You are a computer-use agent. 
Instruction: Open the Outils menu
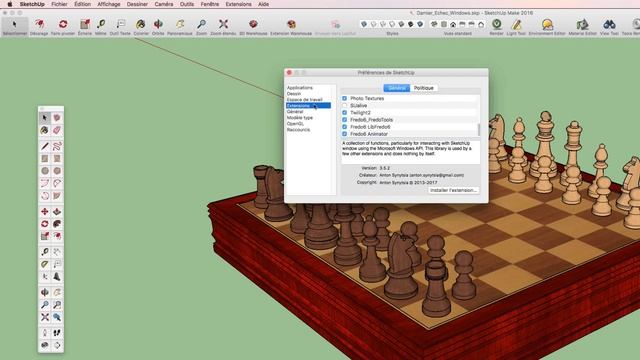tap(187, 4)
